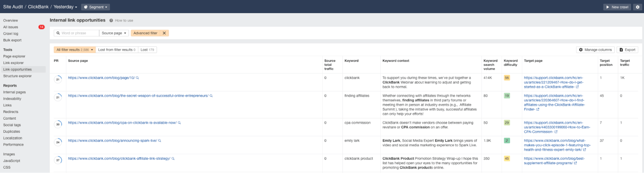Image resolution: width=644 pixels, height=173 pixels.
Task: Open external icon for emily-lark target
Action: tap(584, 150)
